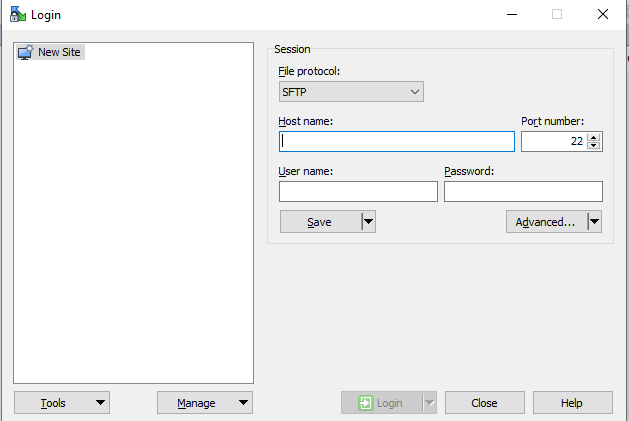The image size is (629, 421).
Task: Select the New Site entry
Action: click(51, 52)
